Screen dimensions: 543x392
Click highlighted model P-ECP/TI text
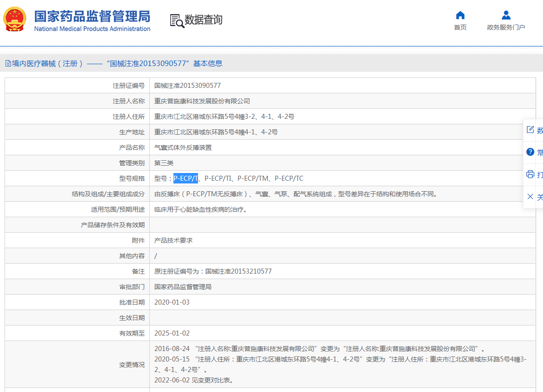[186, 178]
